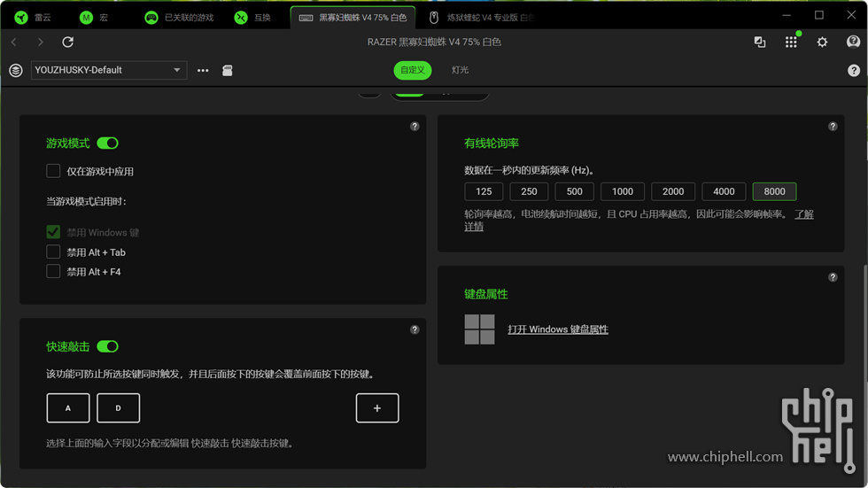Set polling rate to 250 Hz
The width and height of the screenshot is (868, 488).
coord(530,191)
